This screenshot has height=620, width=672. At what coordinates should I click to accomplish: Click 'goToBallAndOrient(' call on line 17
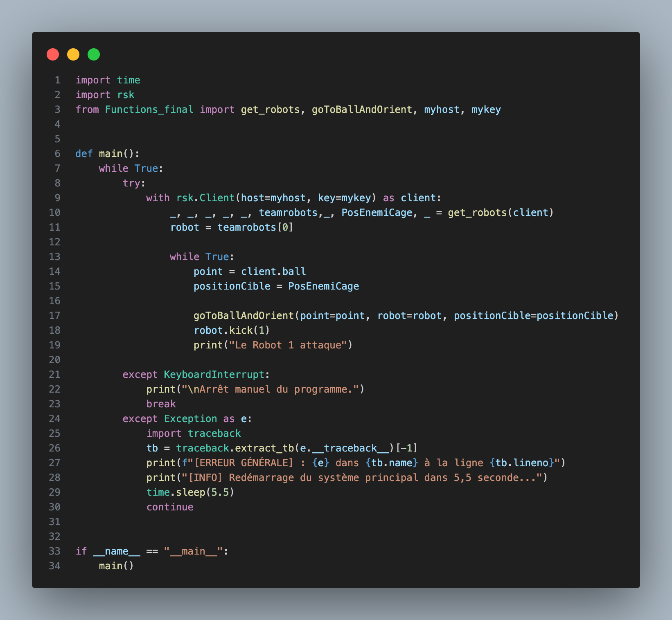[247, 316]
